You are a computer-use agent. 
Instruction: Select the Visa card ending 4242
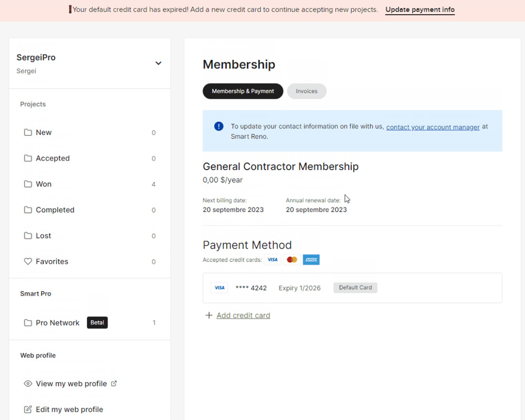pos(251,288)
